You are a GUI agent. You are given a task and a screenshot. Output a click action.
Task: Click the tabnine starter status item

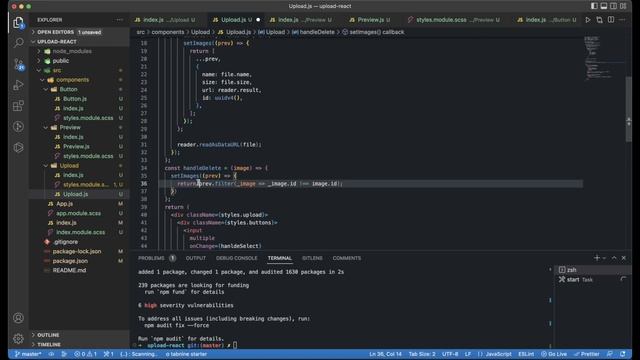click(186, 354)
